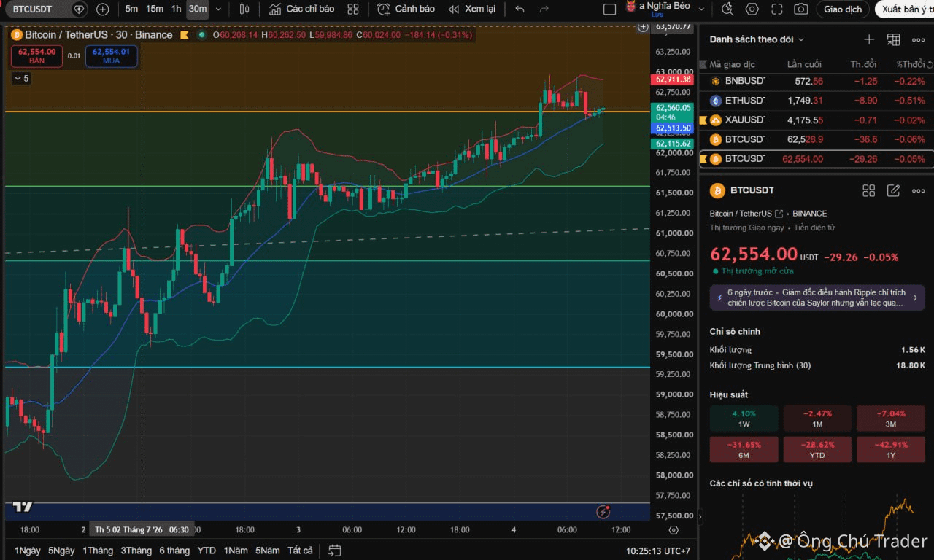Add a symbol to compare with plus icon
934x560 pixels.
103,9
